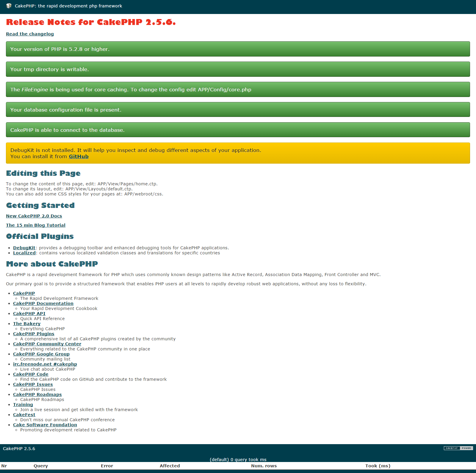Follow the GitHub link in DebugKit warning
The height and width of the screenshot is (473, 476).
[79, 156]
